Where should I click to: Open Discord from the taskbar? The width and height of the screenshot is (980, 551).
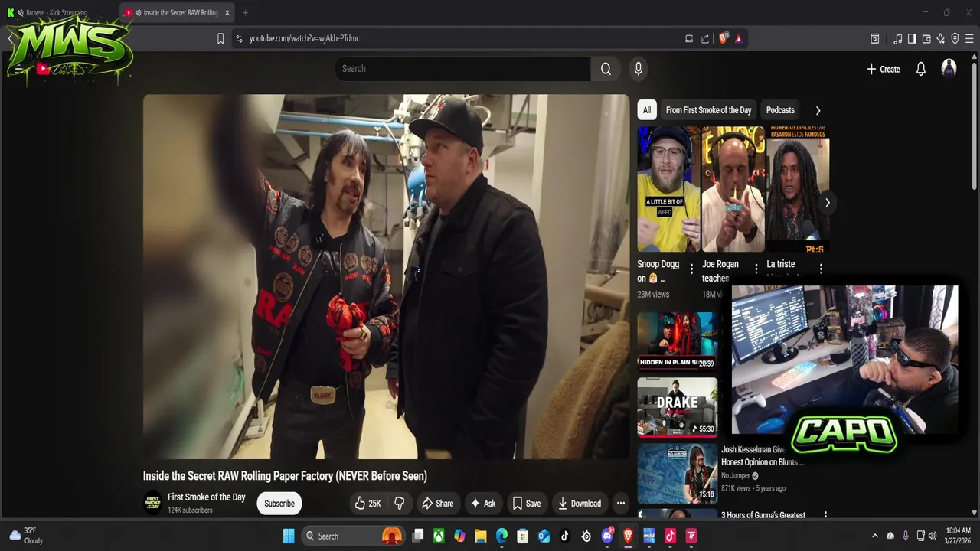(x=607, y=536)
